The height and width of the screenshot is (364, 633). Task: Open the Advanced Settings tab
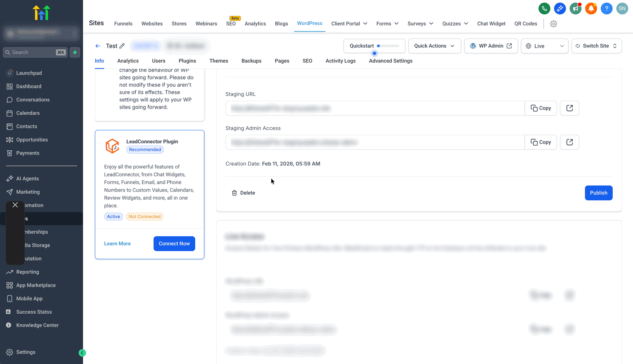click(x=391, y=61)
